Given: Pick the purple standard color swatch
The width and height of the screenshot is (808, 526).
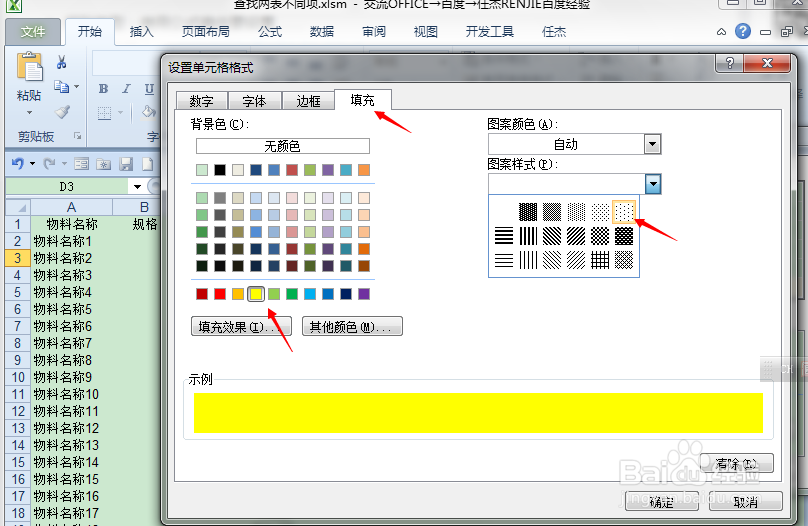Looking at the screenshot, I should tap(364, 294).
